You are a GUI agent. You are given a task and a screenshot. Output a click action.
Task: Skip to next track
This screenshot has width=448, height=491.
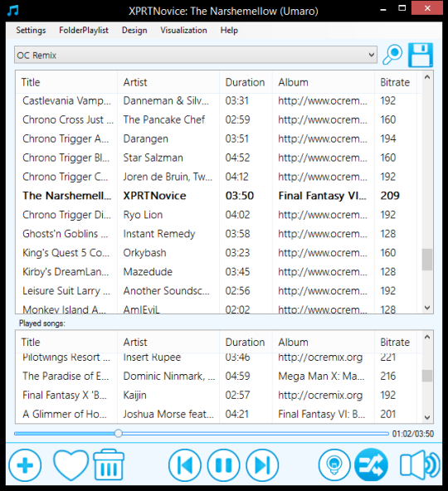pyautogui.click(x=262, y=465)
